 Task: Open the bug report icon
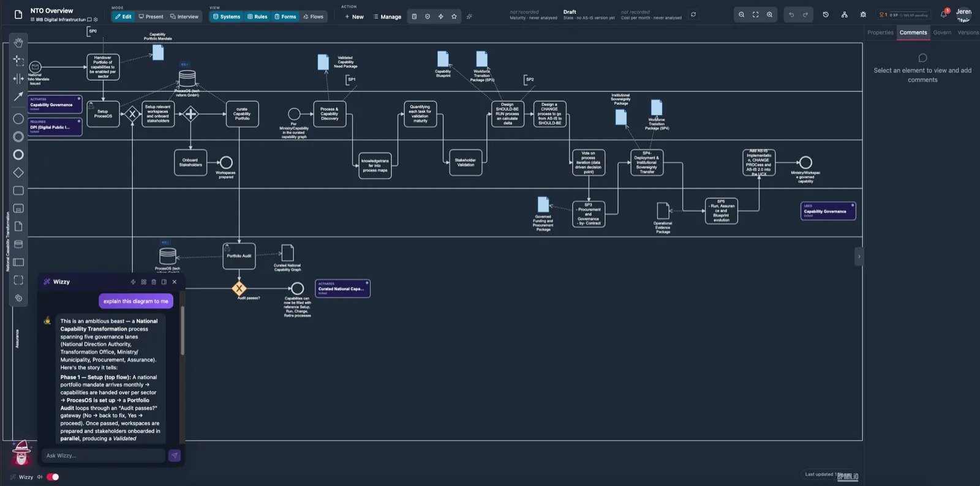863,15
